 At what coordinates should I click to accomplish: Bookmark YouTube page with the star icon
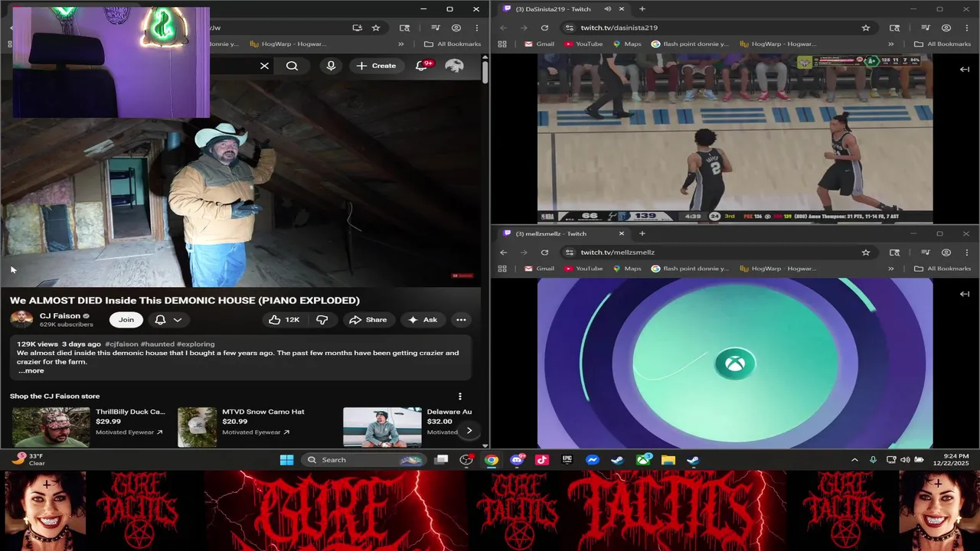point(376,28)
